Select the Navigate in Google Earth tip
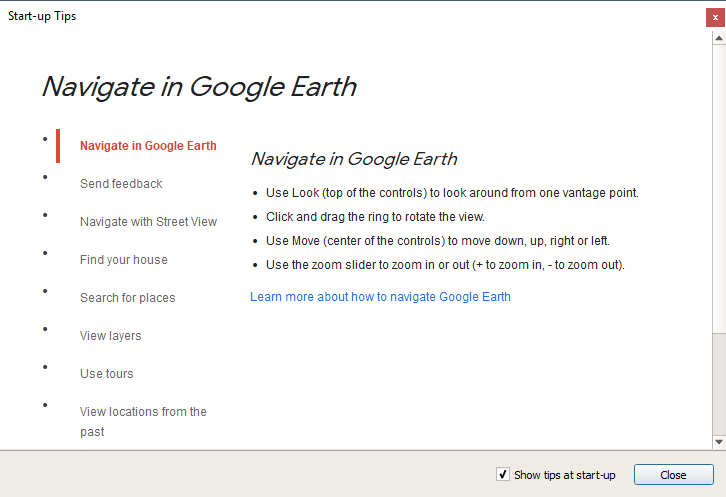The image size is (726, 497). tap(148, 146)
